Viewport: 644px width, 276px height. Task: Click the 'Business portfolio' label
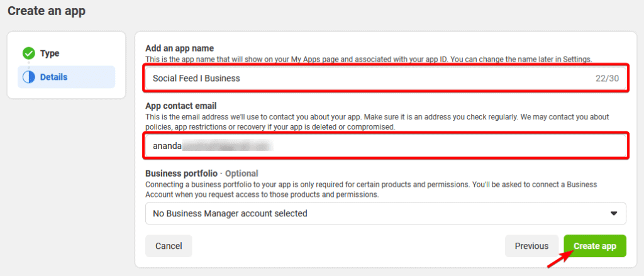(x=182, y=174)
